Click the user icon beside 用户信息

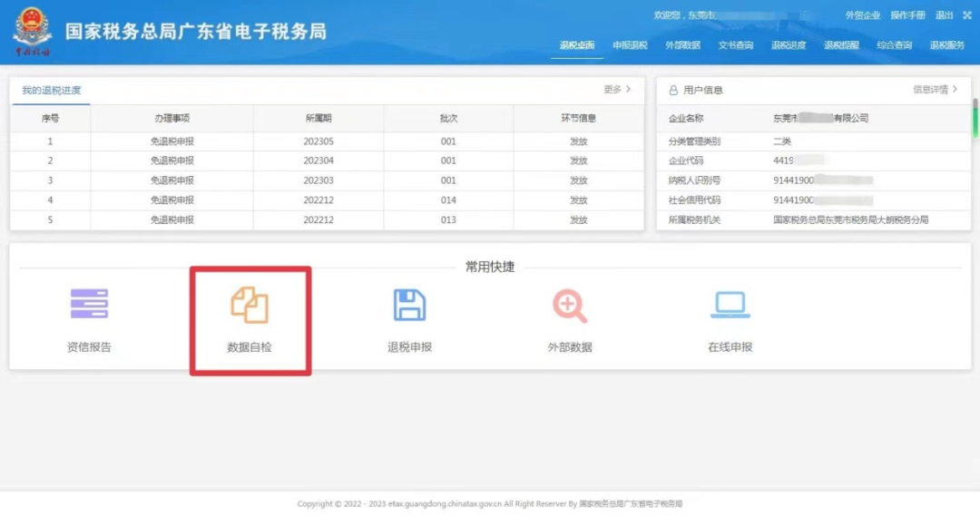point(673,90)
